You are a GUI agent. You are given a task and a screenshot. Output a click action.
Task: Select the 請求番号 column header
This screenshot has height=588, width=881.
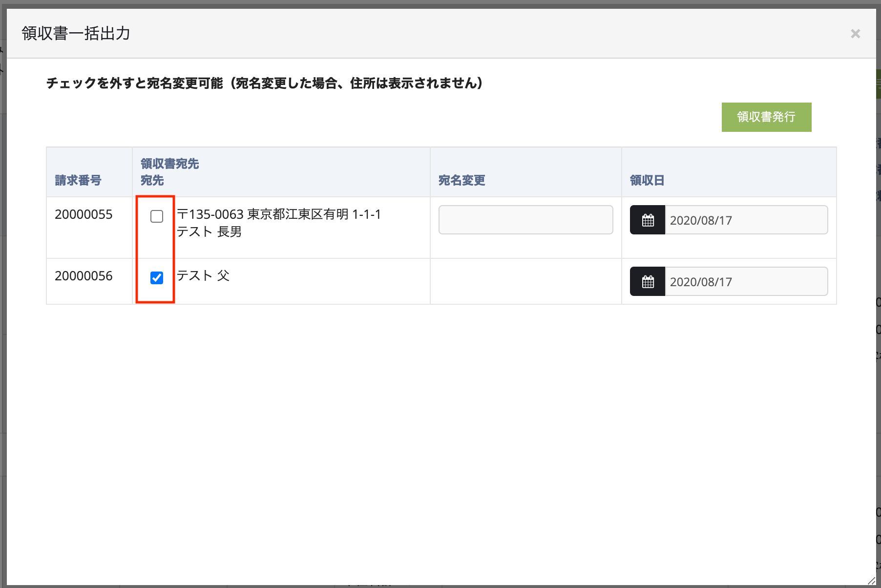(x=78, y=180)
